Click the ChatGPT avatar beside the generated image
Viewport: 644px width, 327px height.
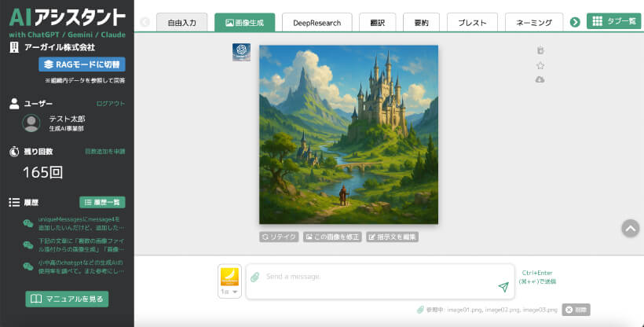coord(241,52)
